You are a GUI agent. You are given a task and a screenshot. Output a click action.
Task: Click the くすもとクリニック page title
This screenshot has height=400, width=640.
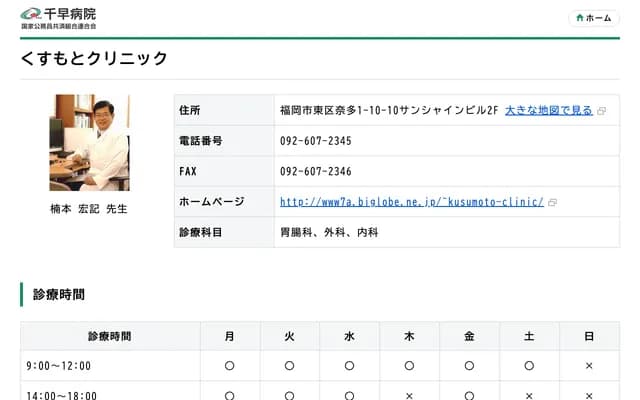[x=94, y=59]
